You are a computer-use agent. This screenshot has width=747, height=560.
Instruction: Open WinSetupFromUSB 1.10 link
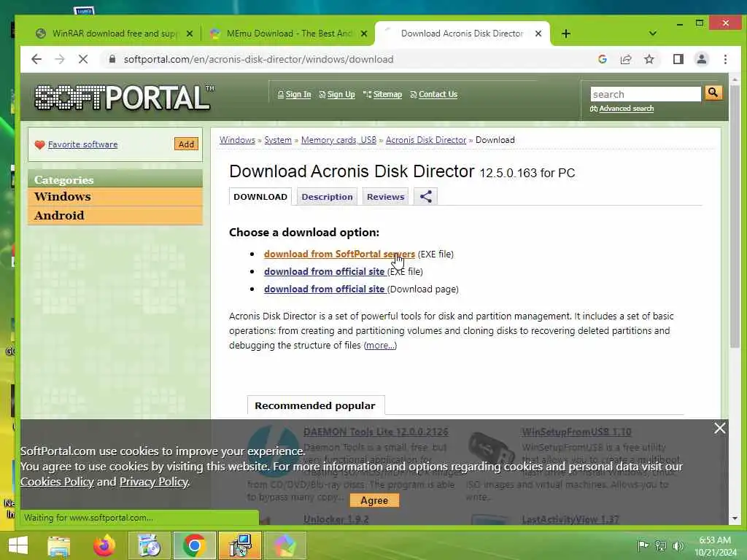[x=576, y=432]
